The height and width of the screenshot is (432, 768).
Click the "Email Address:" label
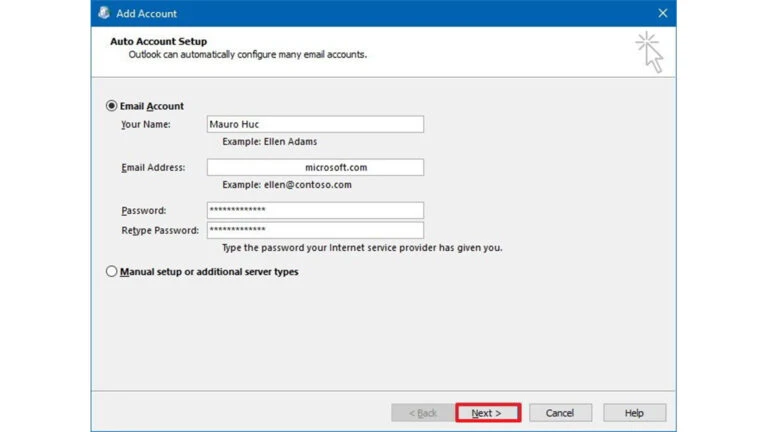tap(153, 168)
